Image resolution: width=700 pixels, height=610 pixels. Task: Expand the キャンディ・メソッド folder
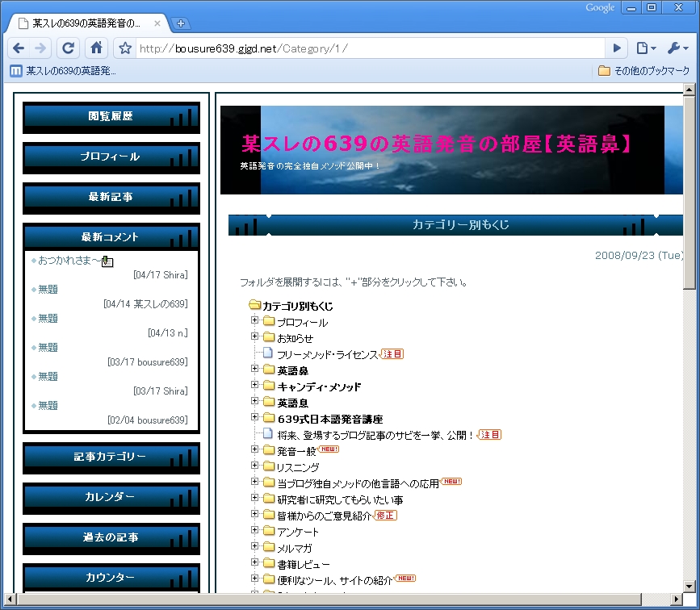tap(254, 385)
